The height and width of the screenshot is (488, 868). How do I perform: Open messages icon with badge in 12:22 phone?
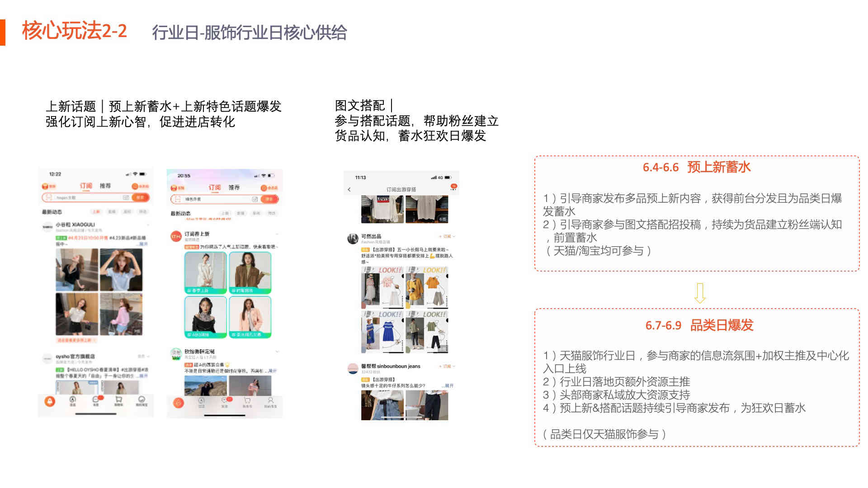[x=96, y=400]
